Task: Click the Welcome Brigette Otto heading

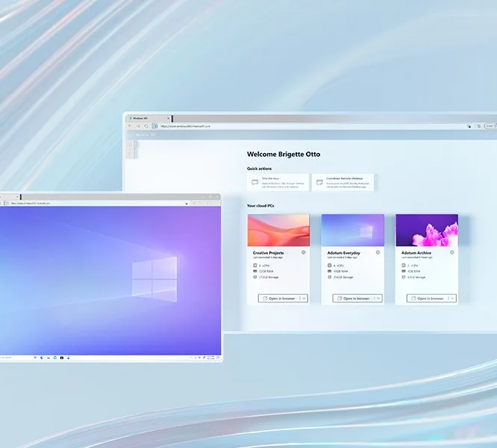Action: pos(284,155)
